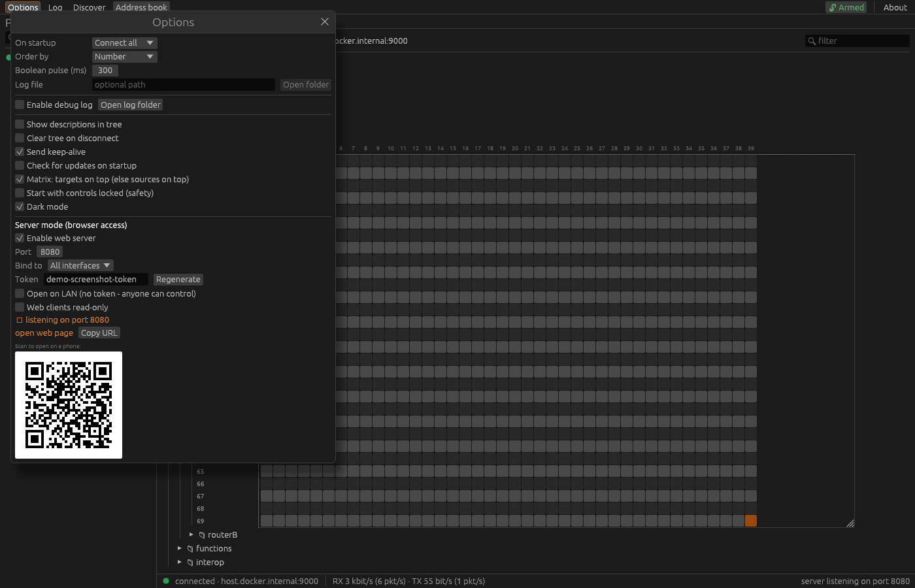Check Open on LAN (no token) option
This screenshot has height=588, width=915.
20,293
